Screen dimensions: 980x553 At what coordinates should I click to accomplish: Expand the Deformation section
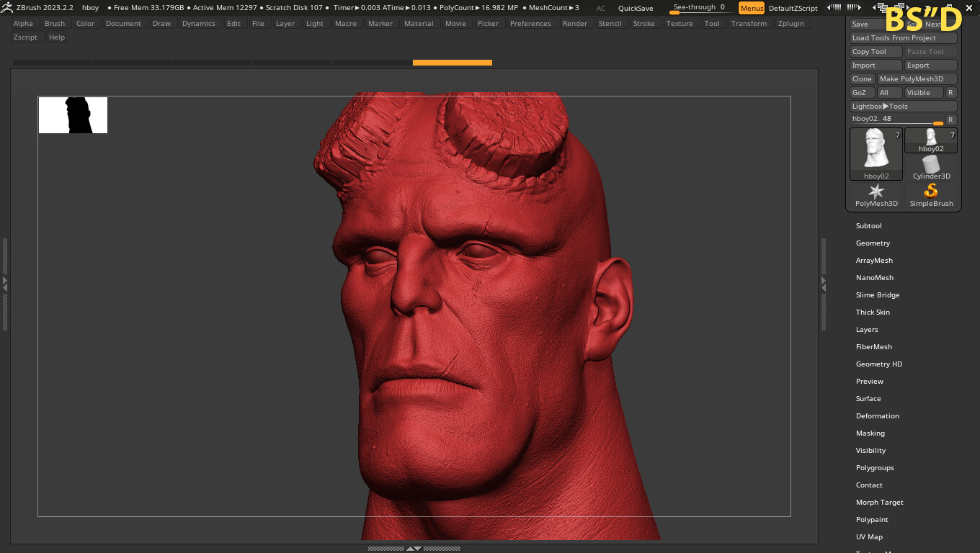pyautogui.click(x=877, y=416)
